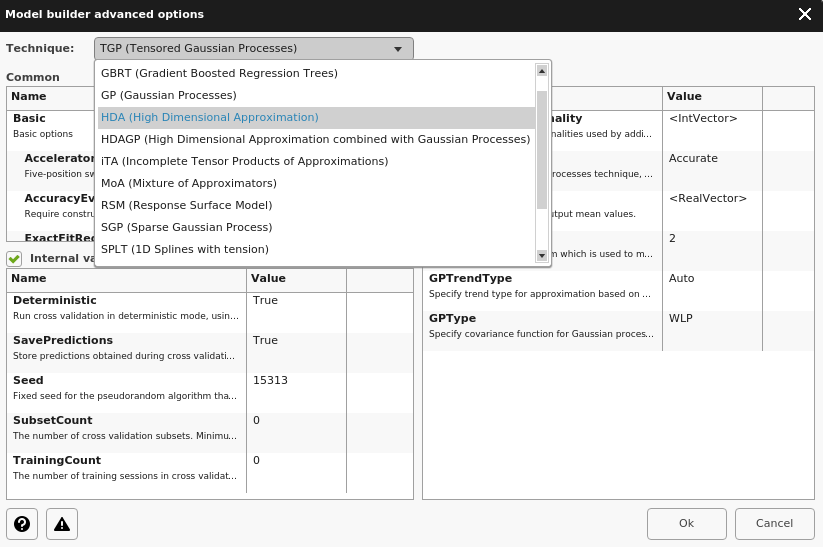Toggle the Internal validation checkbox
Image resolution: width=823 pixels, height=547 pixels.
15,258
